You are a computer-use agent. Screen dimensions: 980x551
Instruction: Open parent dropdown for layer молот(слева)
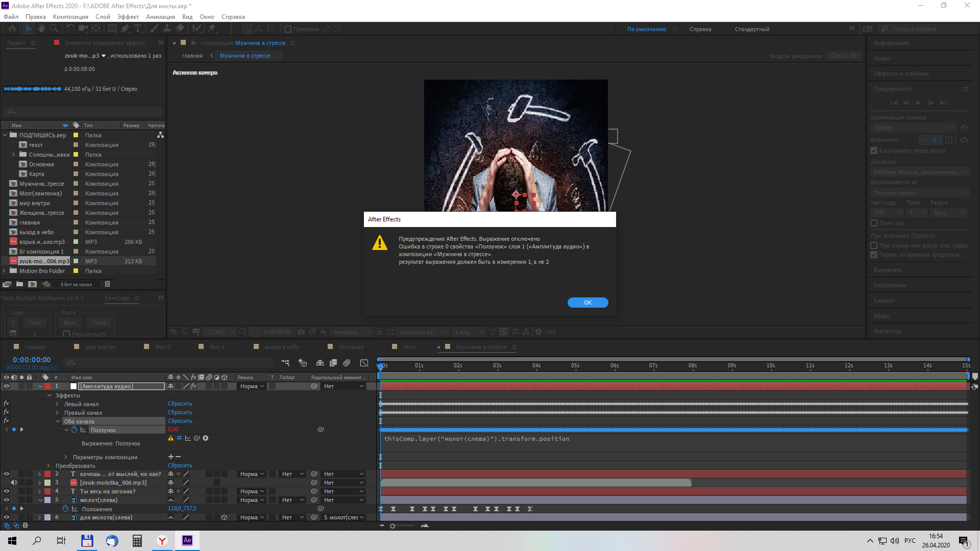[x=345, y=500]
